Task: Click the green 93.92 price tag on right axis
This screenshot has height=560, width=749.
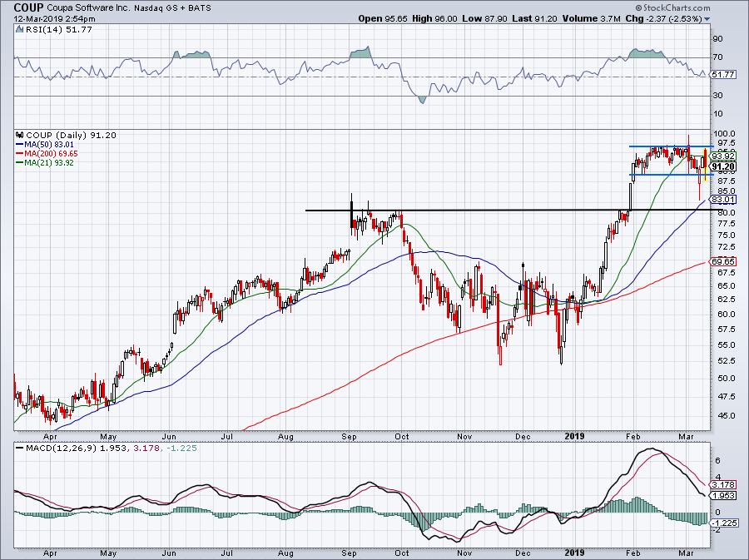Action: tap(723, 156)
